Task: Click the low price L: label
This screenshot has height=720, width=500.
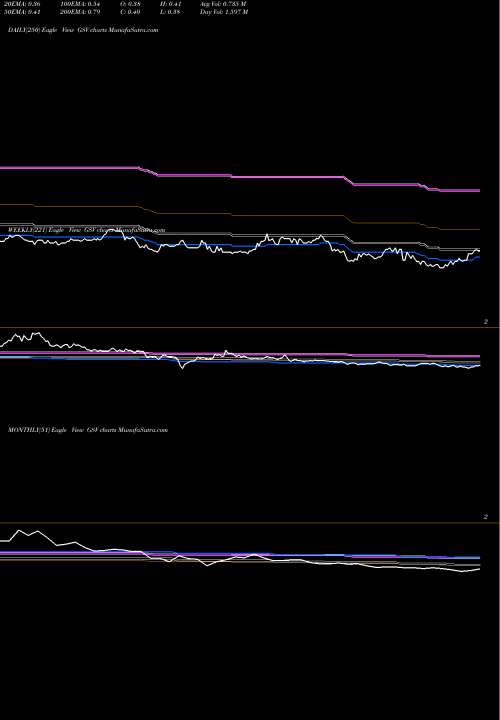Action: tap(170, 12)
